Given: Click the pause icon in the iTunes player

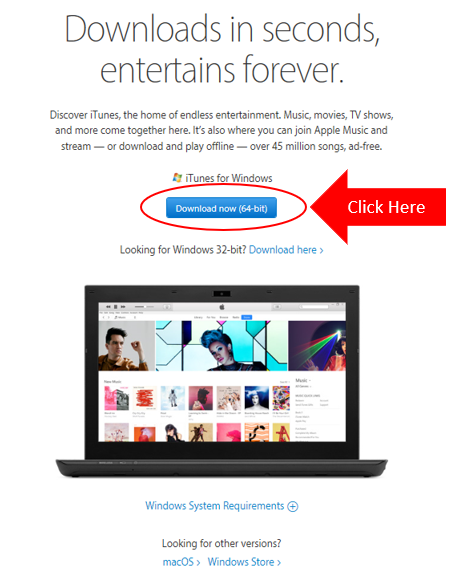Looking at the screenshot, I should point(116,306).
